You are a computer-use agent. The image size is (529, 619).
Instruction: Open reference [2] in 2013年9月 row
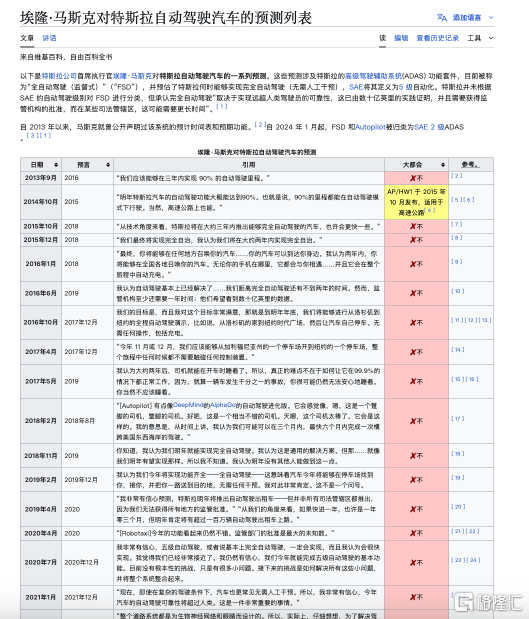click(457, 176)
